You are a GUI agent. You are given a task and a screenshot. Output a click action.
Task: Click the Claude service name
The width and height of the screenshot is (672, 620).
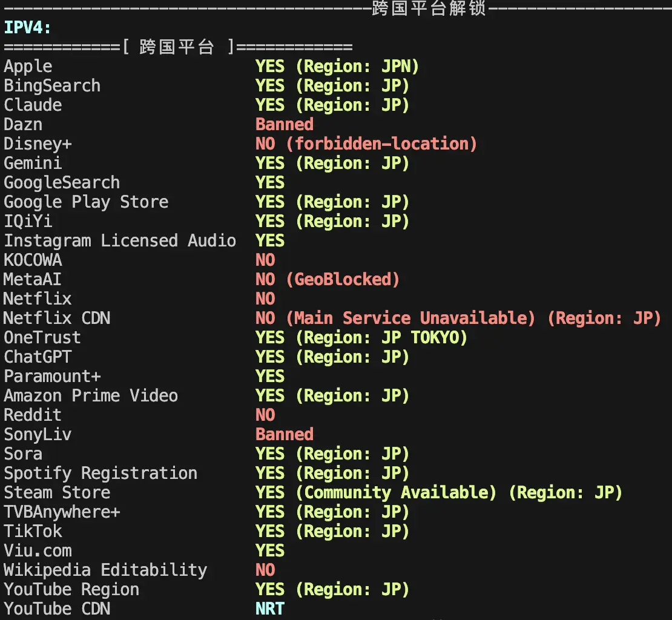coord(33,105)
